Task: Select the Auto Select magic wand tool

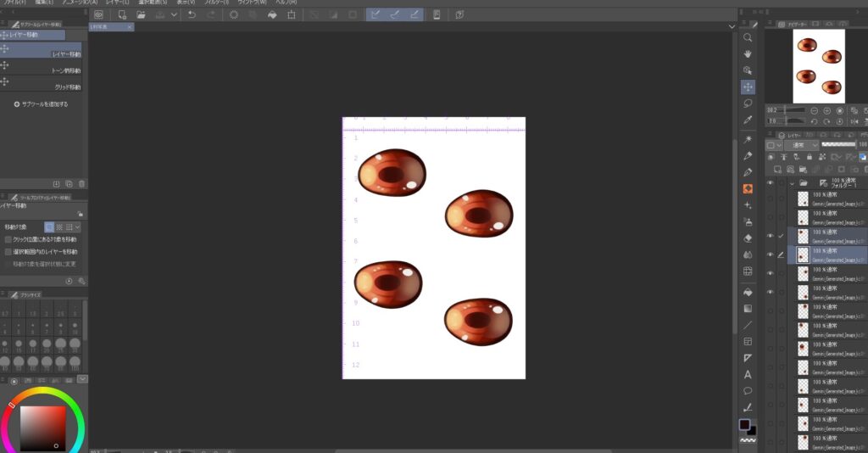Action: [748, 139]
